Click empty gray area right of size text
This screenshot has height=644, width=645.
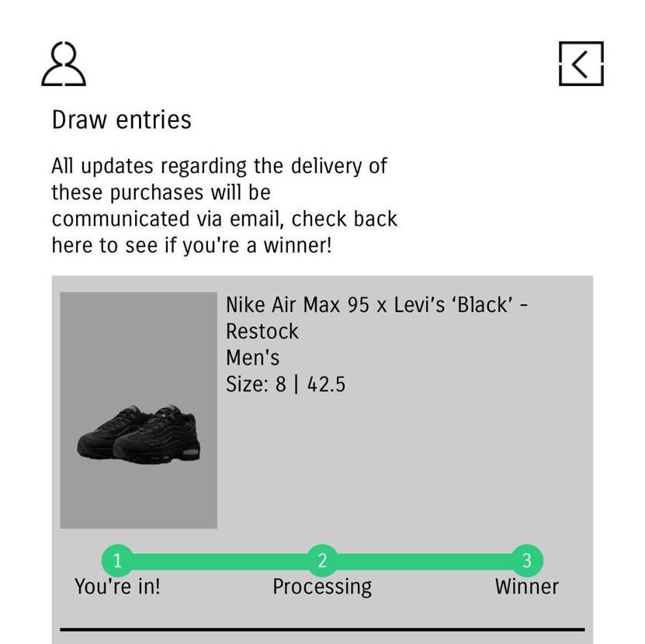pyautogui.click(x=466, y=435)
